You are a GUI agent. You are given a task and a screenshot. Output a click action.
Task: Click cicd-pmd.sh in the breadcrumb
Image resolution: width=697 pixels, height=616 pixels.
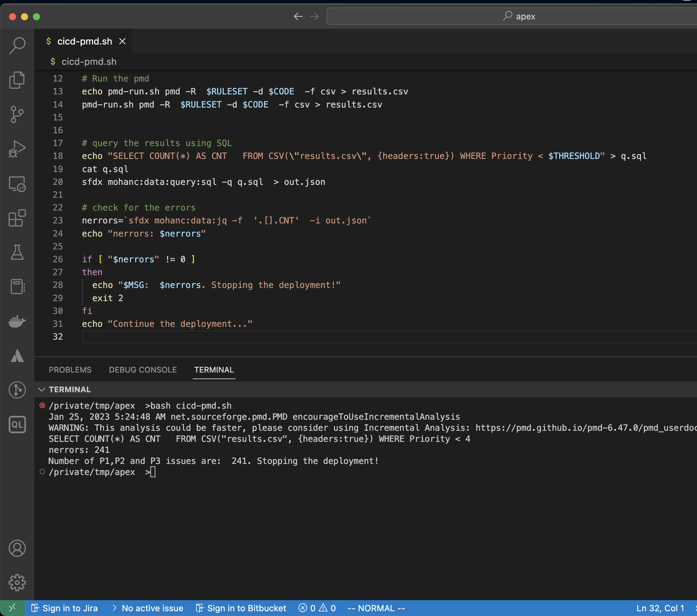(x=89, y=62)
